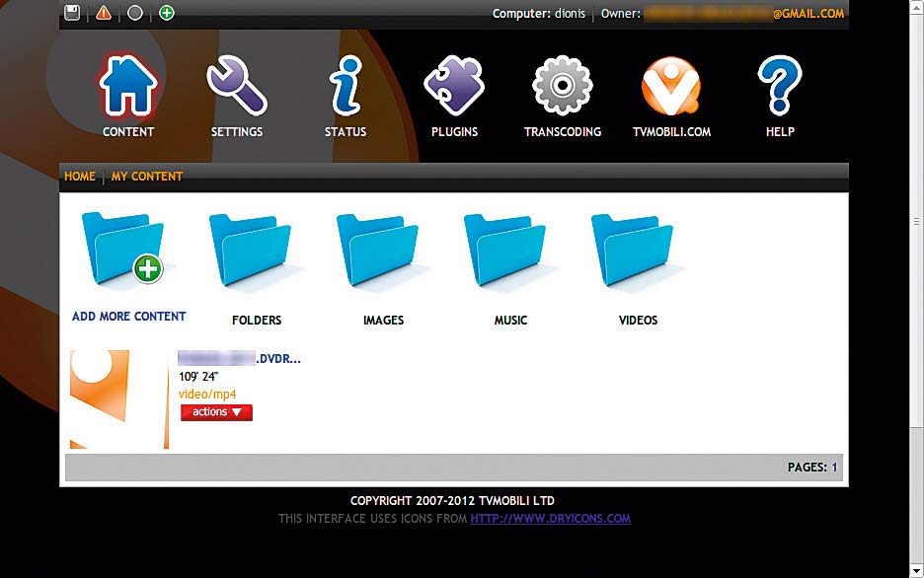Click the owner's Gmail address

(743, 13)
